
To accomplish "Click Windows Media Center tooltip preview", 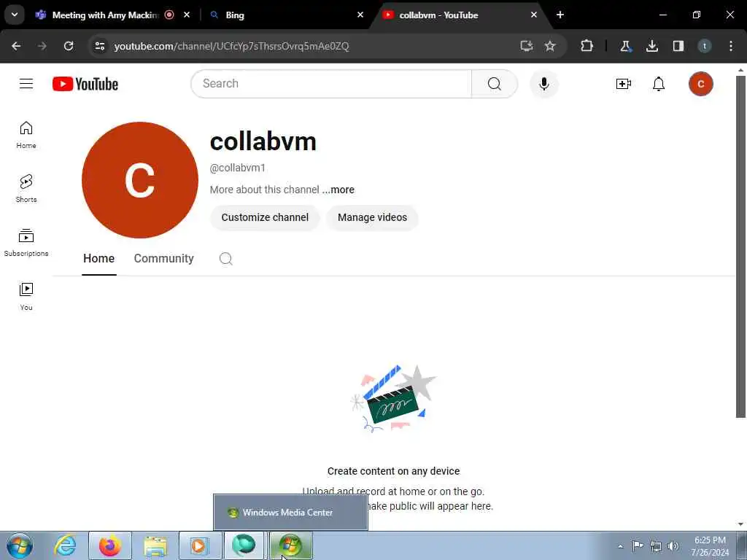I will click(290, 513).
